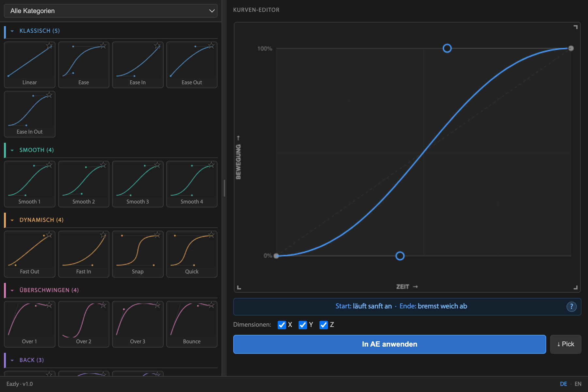Favorite the Quick preset star
The height and width of the screenshot is (392, 588).
pyautogui.click(x=211, y=235)
